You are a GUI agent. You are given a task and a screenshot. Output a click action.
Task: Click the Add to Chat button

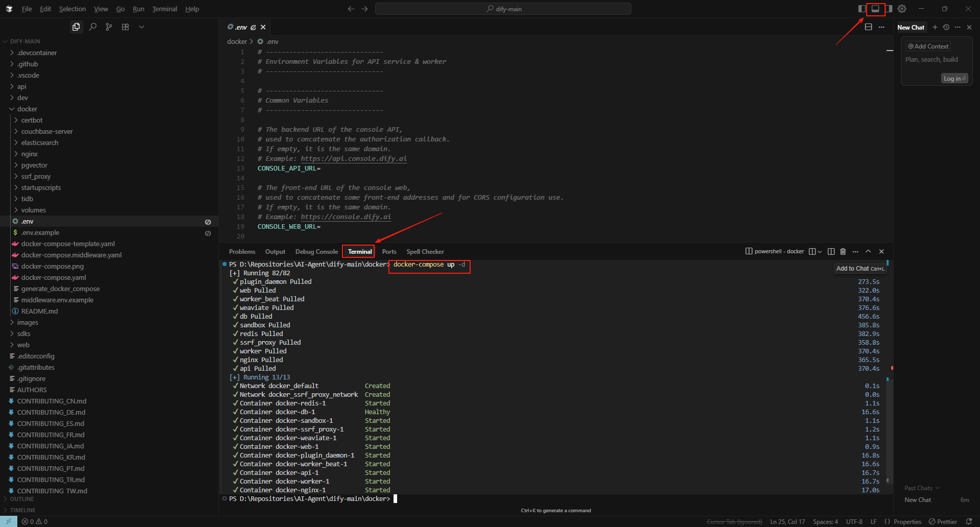[860, 268]
